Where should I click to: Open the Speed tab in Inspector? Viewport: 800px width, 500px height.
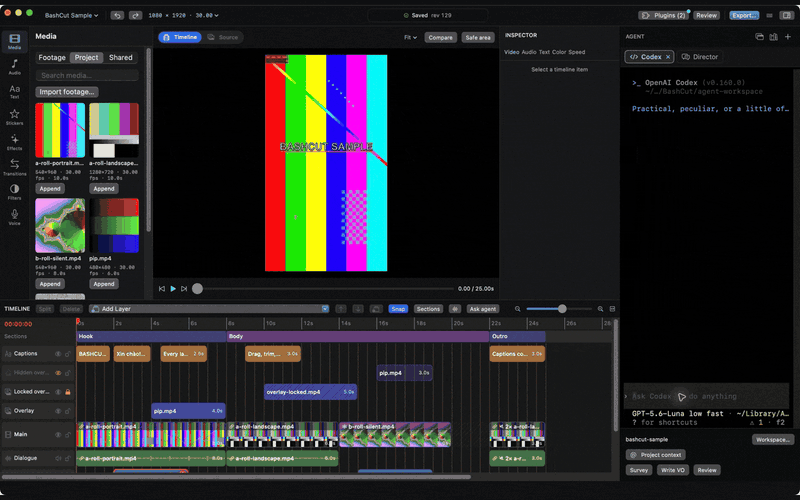(577, 52)
